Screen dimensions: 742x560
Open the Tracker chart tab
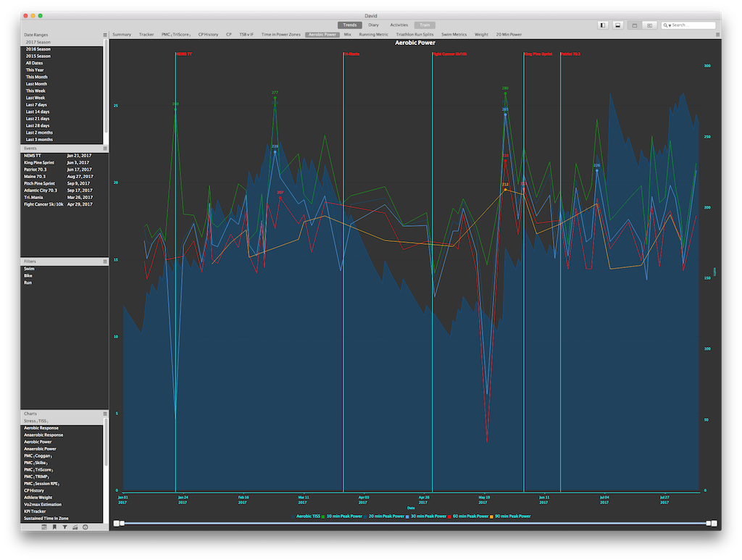[146, 35]
